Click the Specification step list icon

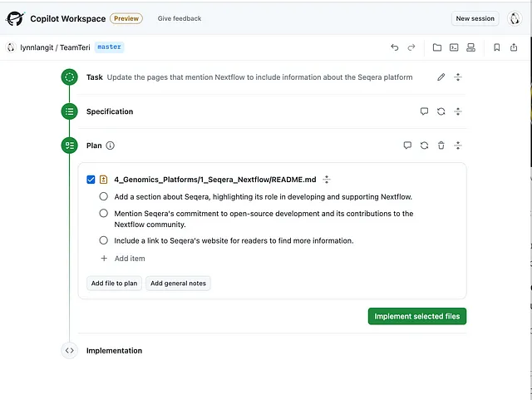(69, 111)
